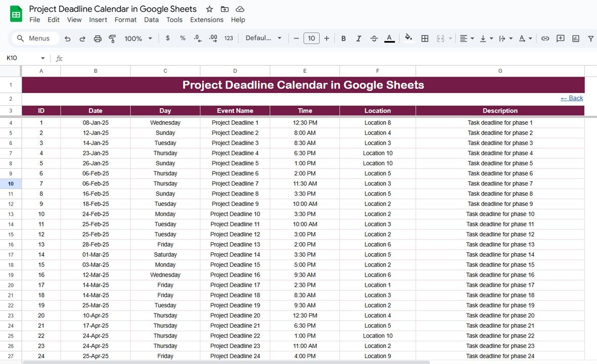Viewport: 597px width, 364px height.
Task: Search the Menus box
Action: 35,38
